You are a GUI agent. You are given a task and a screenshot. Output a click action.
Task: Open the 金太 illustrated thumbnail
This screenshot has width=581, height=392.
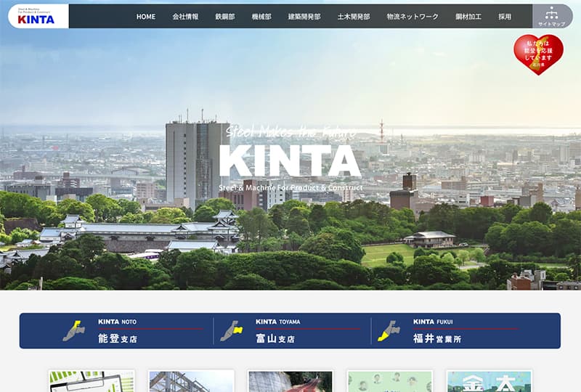point(489,381)
